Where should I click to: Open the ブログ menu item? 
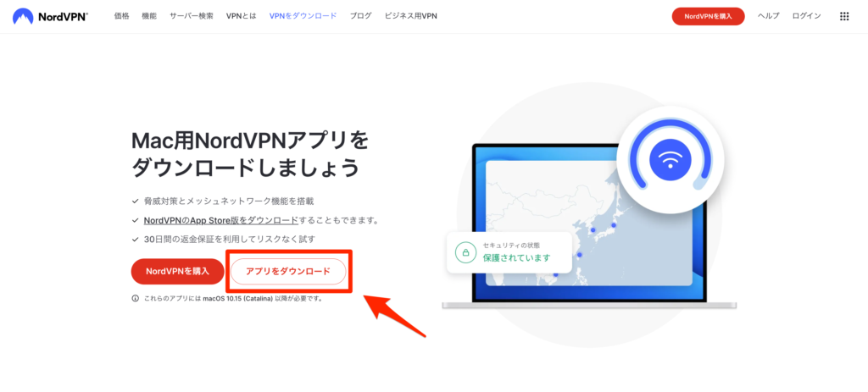click(361, 16)
